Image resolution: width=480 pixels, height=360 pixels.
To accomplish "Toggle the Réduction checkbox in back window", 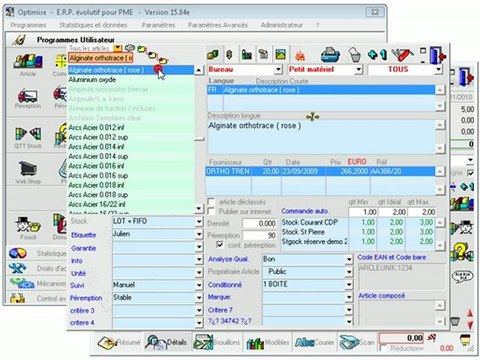I will [384, 349].
